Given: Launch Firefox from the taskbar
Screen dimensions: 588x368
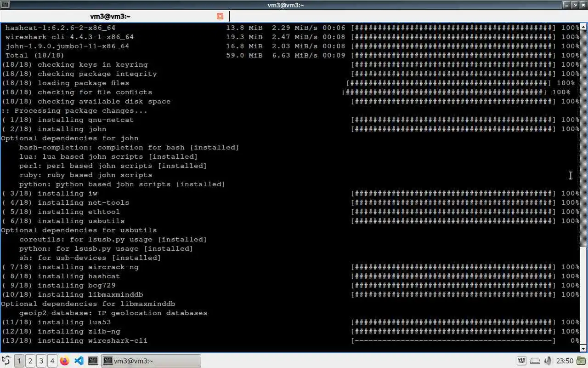Looking at the screenshot, I should [x=65, y=361].
